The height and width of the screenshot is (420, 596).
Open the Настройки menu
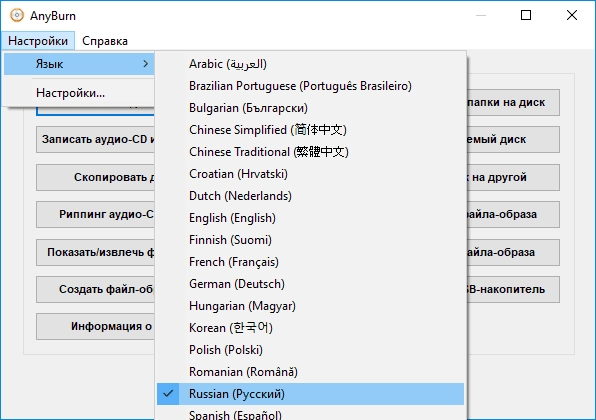pos(38,41)
